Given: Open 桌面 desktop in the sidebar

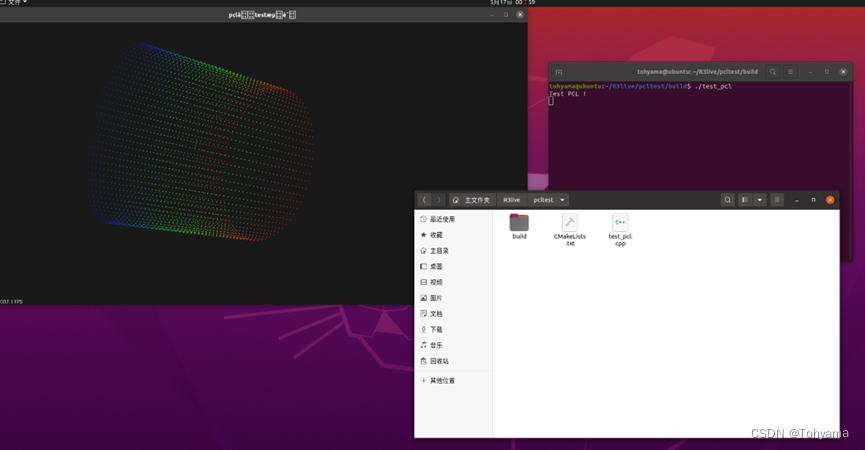Looking at the screenshot, I should click(x=453, y=266).
